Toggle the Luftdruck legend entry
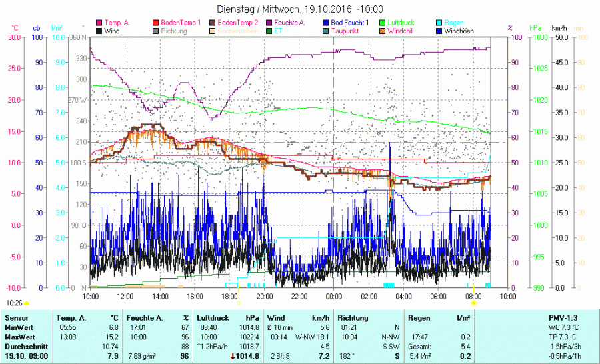The width and height of the screenshot is (600, 364). [x=401, y=23]
